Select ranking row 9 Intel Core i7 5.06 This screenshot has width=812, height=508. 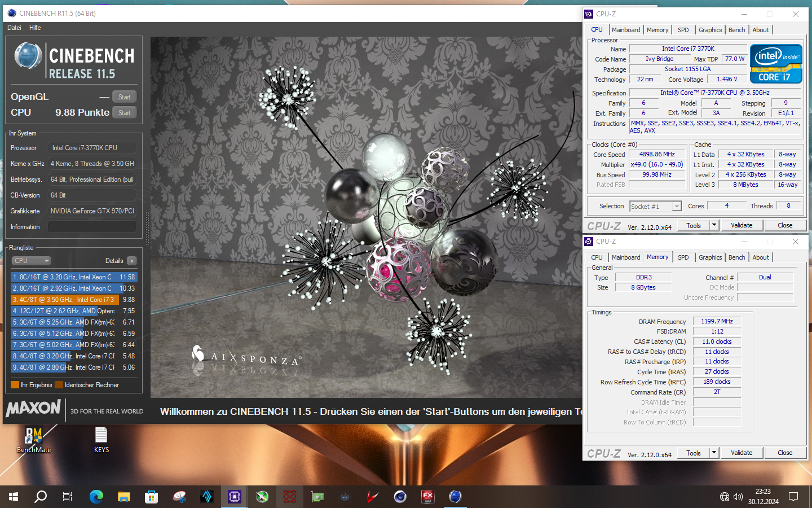tap(74, 367)
